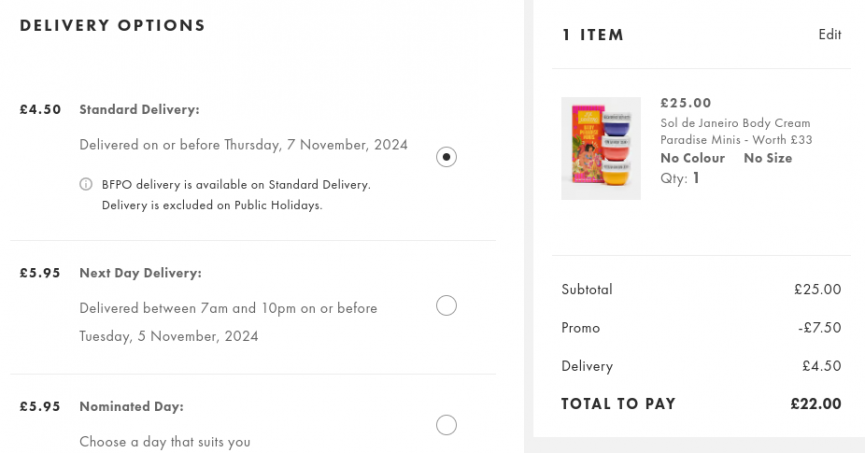
Task: Click the Subtotal £25.00 value
Action: (x=818, y=289)
